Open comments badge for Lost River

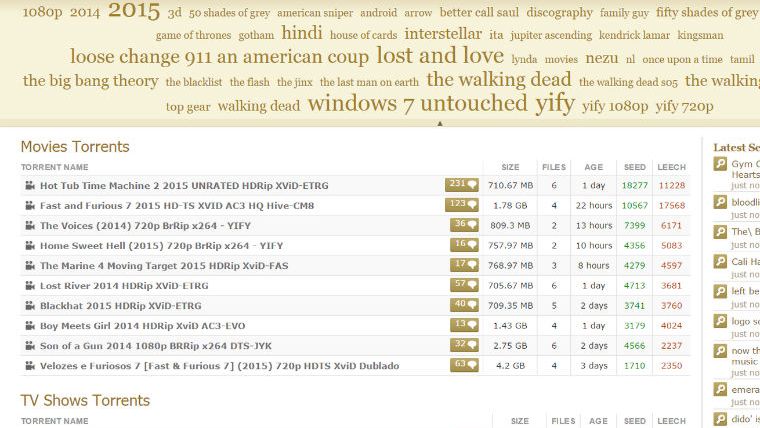(x=464, y=285)
